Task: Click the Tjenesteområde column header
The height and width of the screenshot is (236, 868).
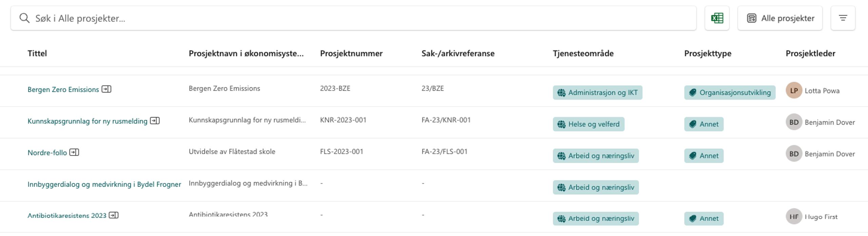Action: pos(583,53)
